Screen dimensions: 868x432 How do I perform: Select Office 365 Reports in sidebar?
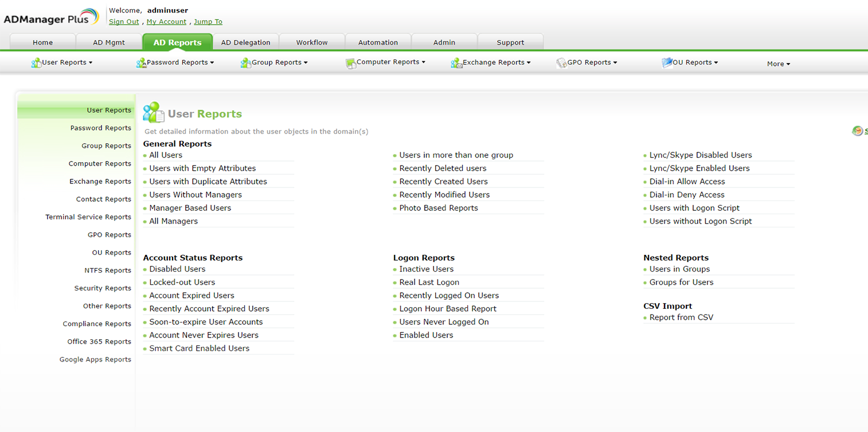coord(99,341)
